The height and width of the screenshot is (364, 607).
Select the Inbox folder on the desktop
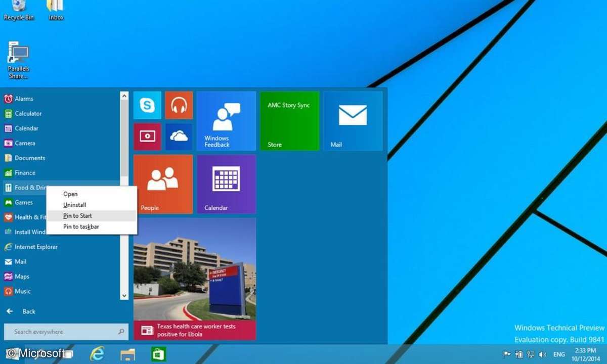(x=56, y=10)
